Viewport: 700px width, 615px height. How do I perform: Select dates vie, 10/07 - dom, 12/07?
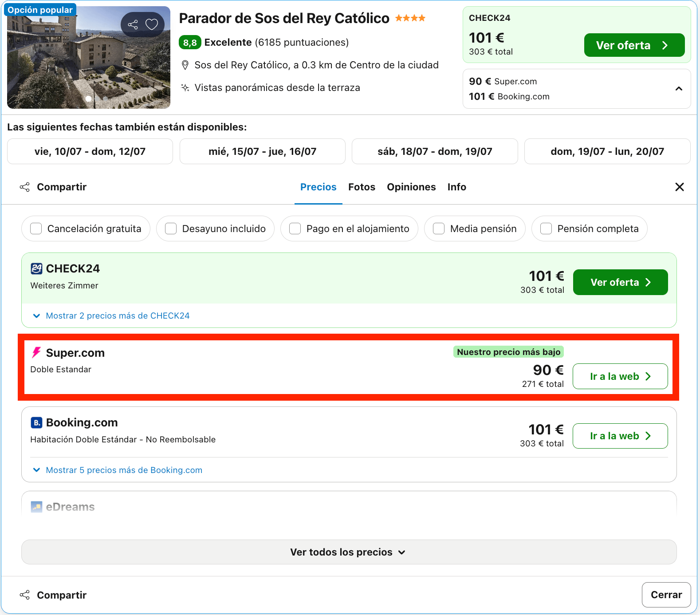(x=90, y=151)
